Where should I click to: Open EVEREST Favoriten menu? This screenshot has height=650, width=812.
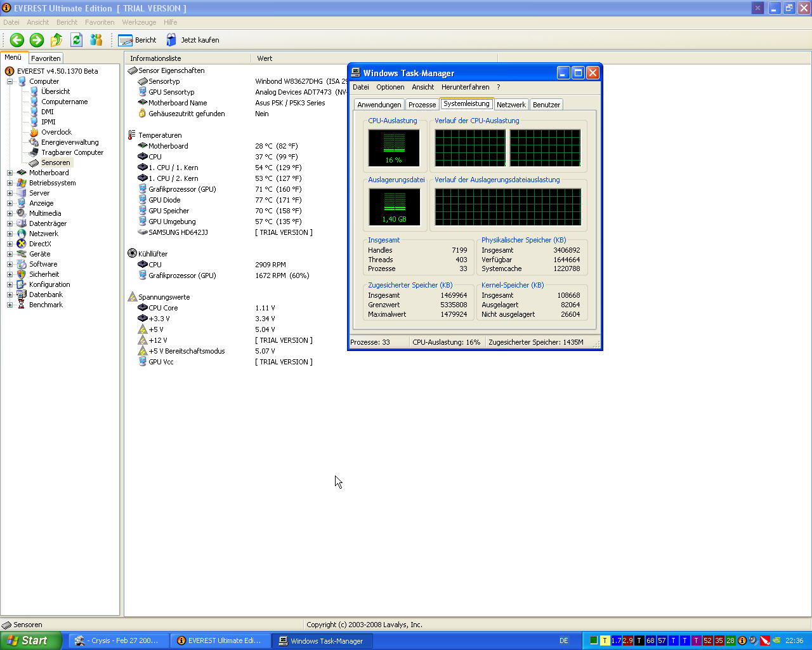pos(100,22)
